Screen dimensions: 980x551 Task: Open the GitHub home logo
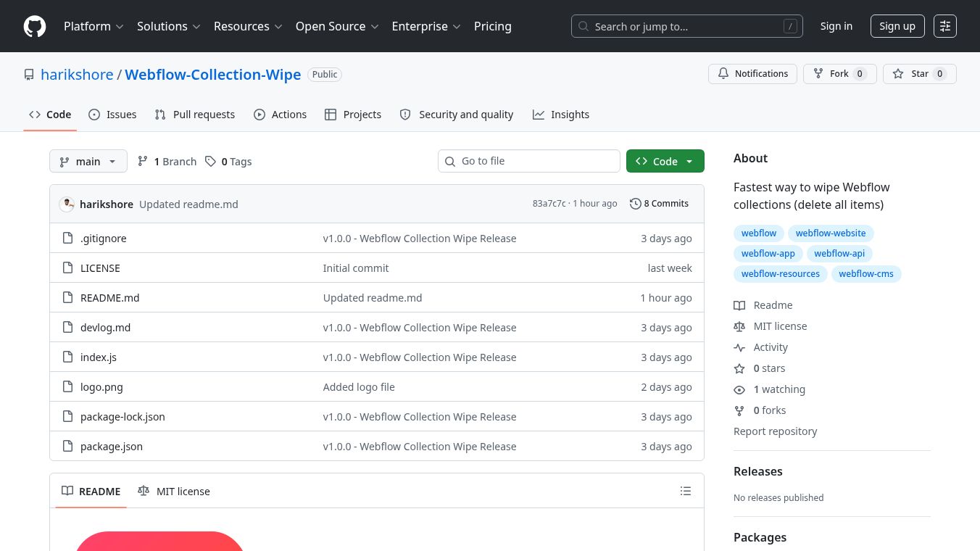pos(35,26)
